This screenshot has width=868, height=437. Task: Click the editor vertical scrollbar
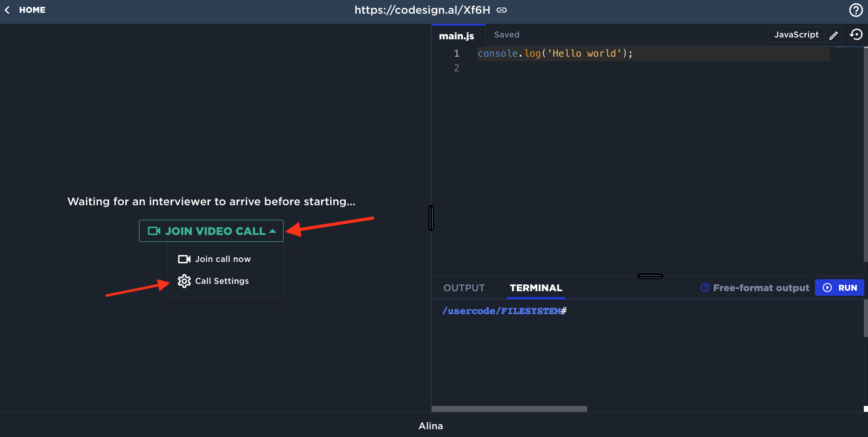(x=865, y=155)
